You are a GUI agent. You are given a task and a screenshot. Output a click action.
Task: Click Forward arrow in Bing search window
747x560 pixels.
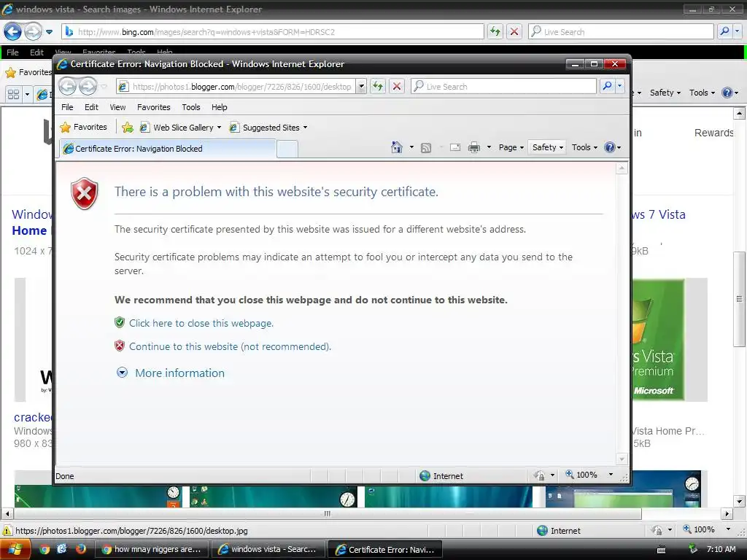click(33, 32)
